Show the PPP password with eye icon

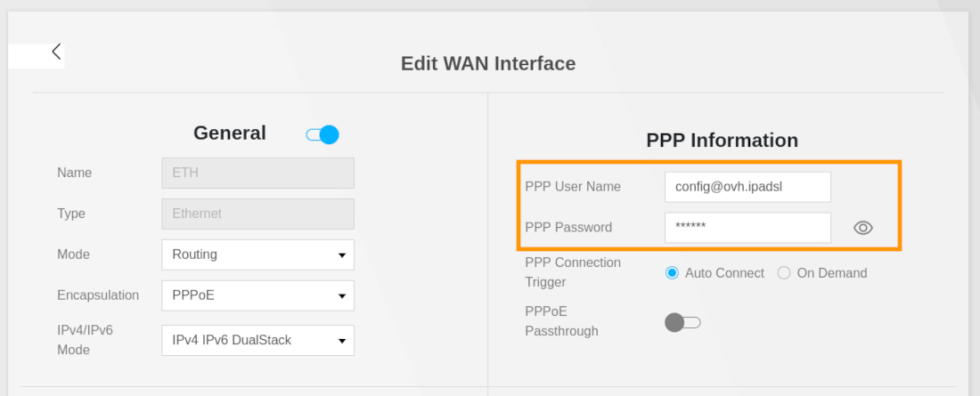862,228
